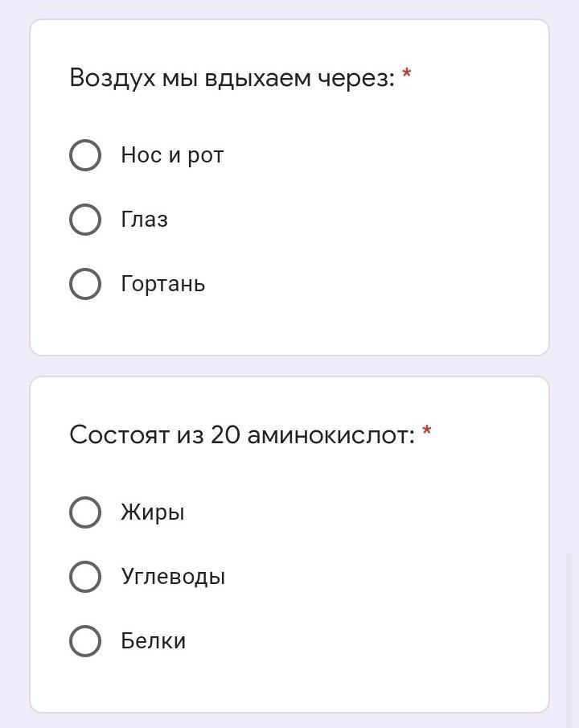Tap the "Углеводы" option label

(173, 577)
